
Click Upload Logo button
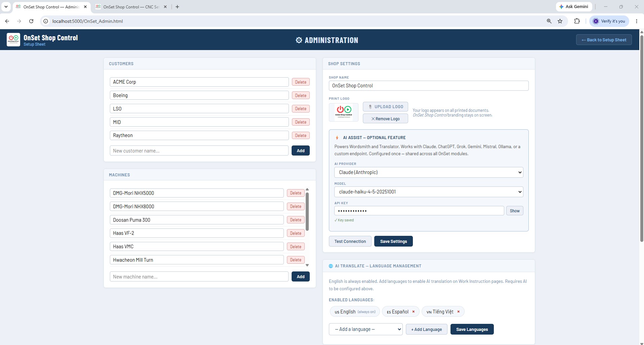(385, 107)
